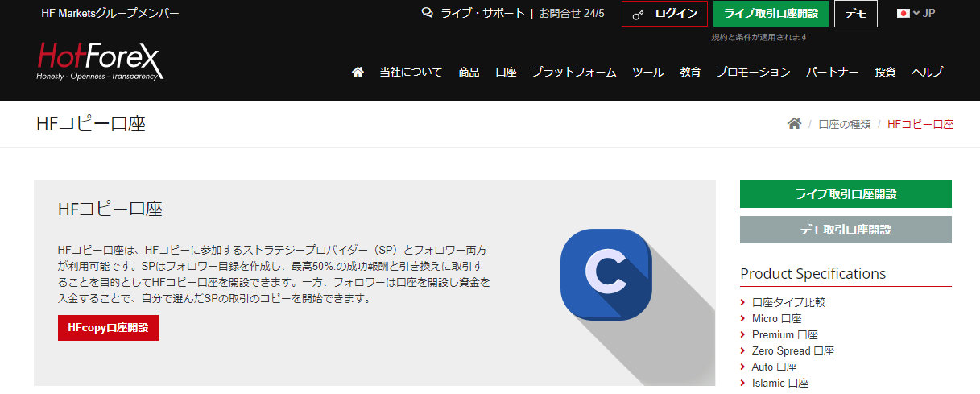This screenshot has width=980, height=394.
Task: Open the home icon in main navigation
Action: 358,72
